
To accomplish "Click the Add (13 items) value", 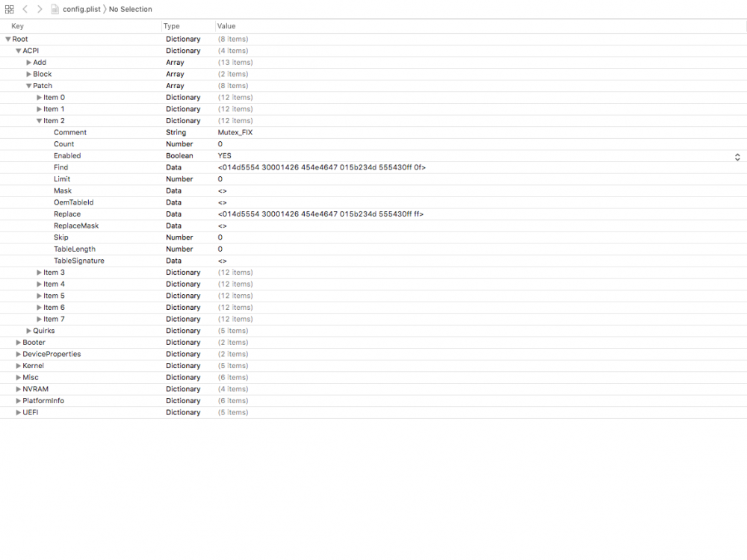I will coord(235,63).
